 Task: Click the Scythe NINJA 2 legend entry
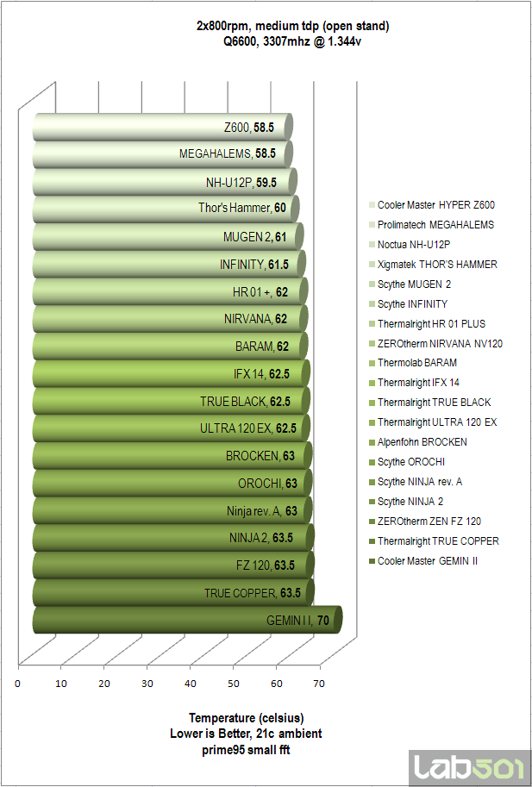point(406,502)
